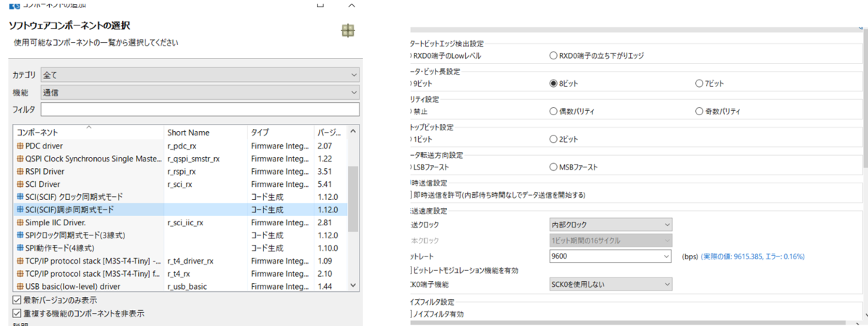
Task: Sort by Short Name column header
Action: click(x=205, y=132)
